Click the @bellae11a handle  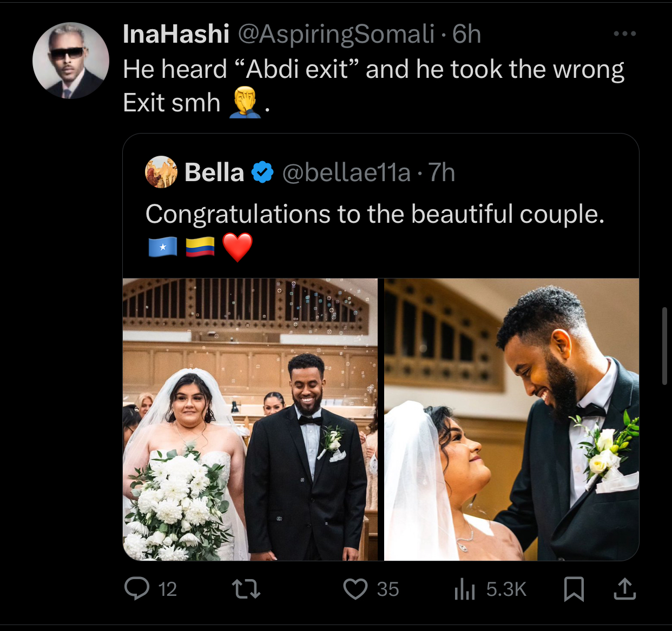tap(346, 172)
